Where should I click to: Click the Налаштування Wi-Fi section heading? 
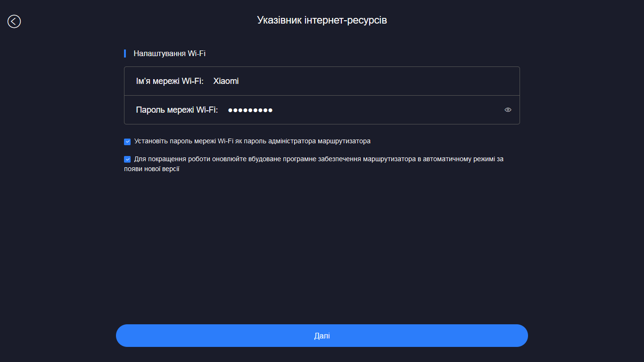[169, 54]
